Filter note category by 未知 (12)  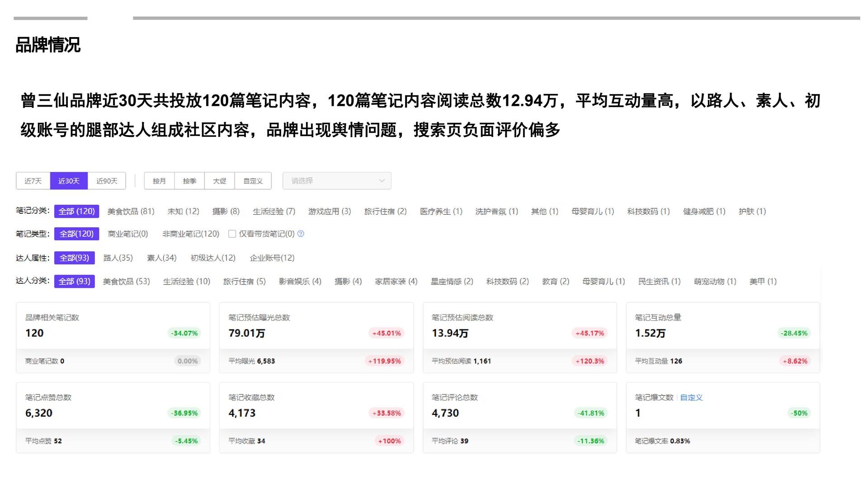[183, 211]
